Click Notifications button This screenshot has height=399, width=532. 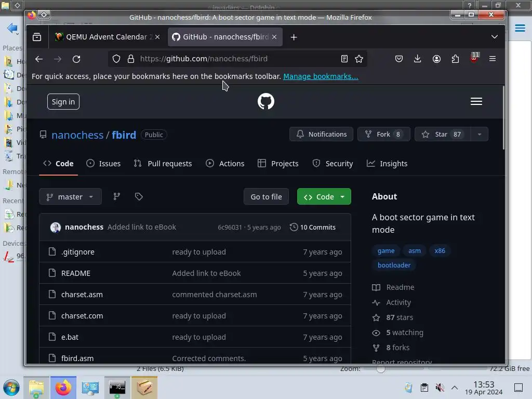tap(321, 135)
